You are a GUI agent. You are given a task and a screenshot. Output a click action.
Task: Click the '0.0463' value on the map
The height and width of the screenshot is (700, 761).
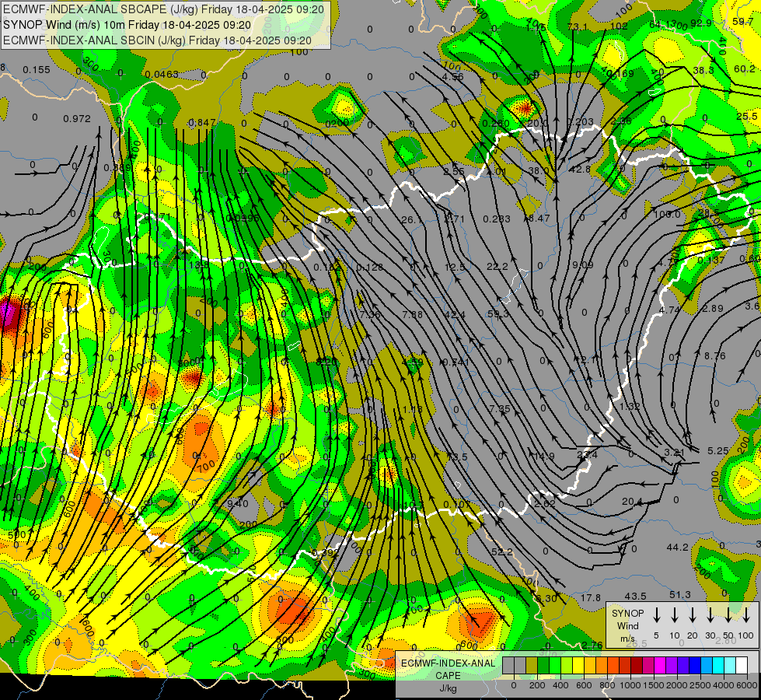[162, 75]
